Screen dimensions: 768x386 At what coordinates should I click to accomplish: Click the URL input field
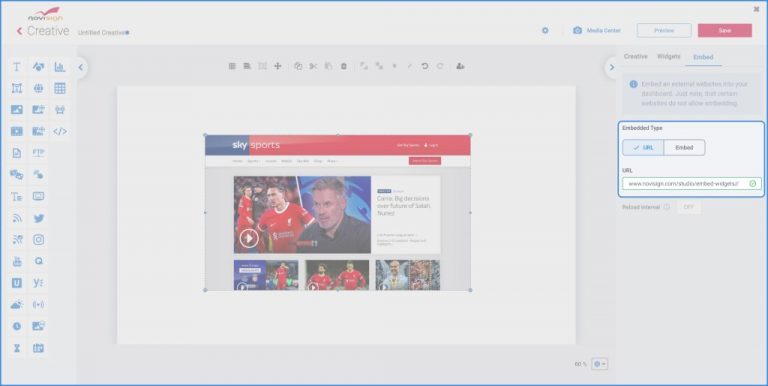point(692,183)
